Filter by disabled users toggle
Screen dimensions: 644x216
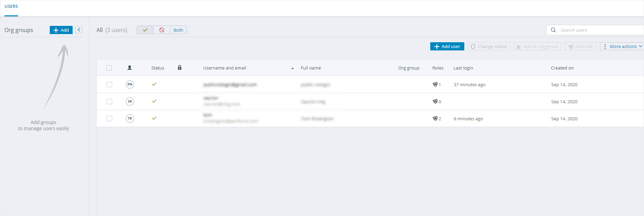point(162,30)
